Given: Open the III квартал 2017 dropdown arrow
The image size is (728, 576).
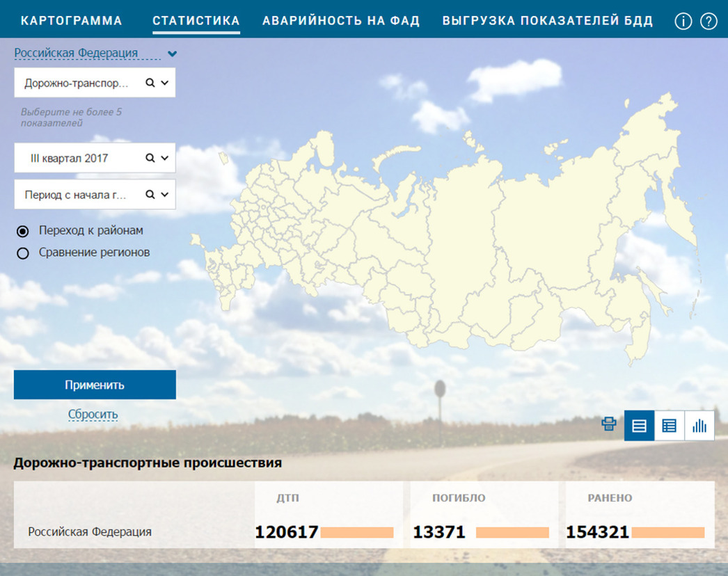Looking at the screenshot, I should [x=165, y=159].
